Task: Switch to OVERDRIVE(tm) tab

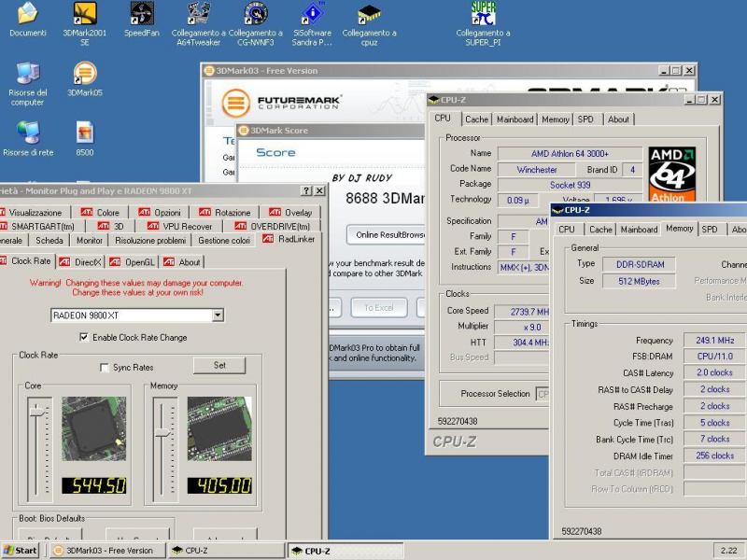Action: 274,226
